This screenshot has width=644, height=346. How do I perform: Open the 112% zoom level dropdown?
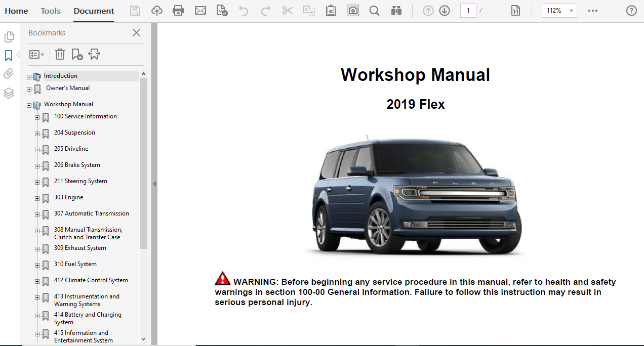pyautogui.click(x=559, y=11)
